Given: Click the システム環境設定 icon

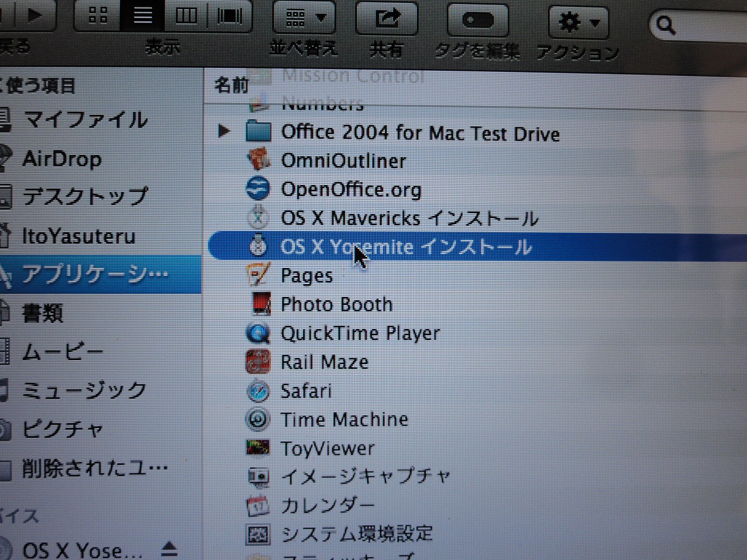Looking at the screenshot, I should [258, 534].
